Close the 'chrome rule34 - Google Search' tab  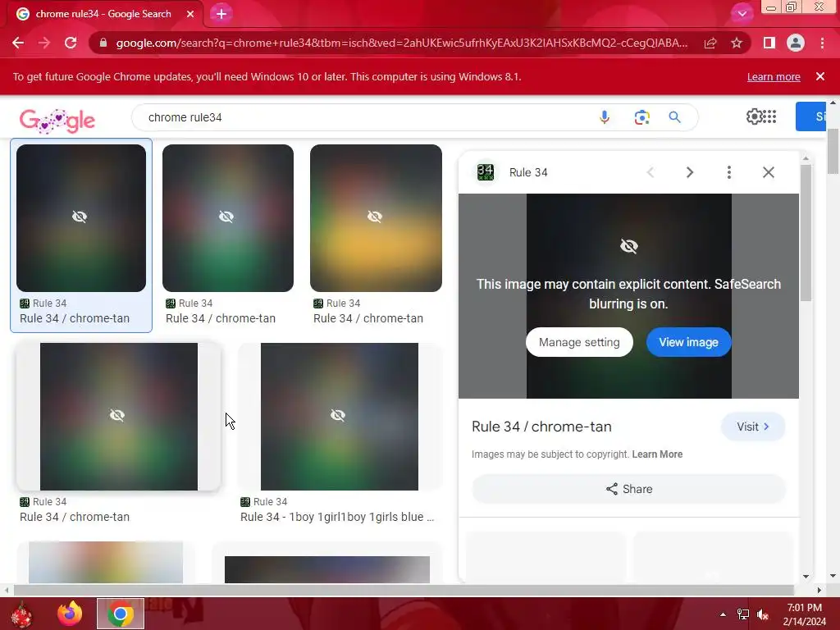click(x=190, y=14)
